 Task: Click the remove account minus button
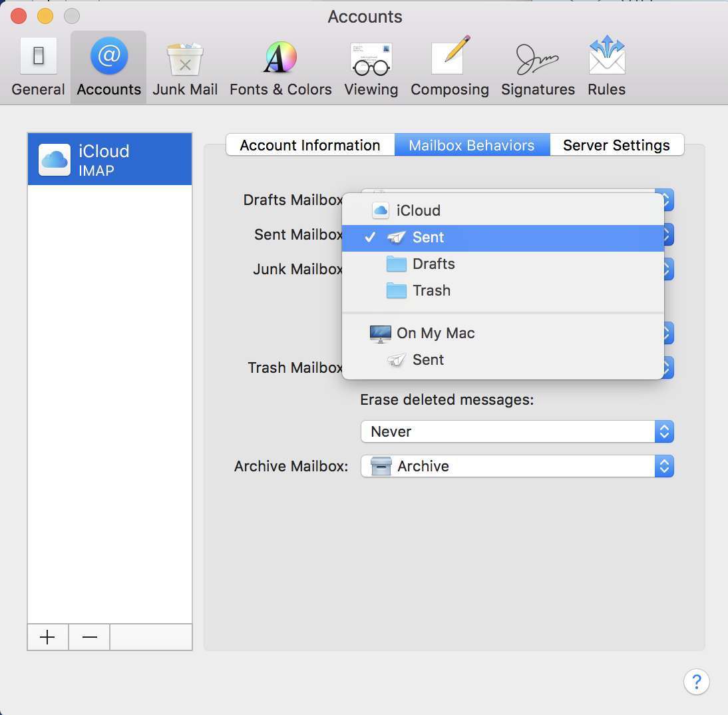click(89, 637)
